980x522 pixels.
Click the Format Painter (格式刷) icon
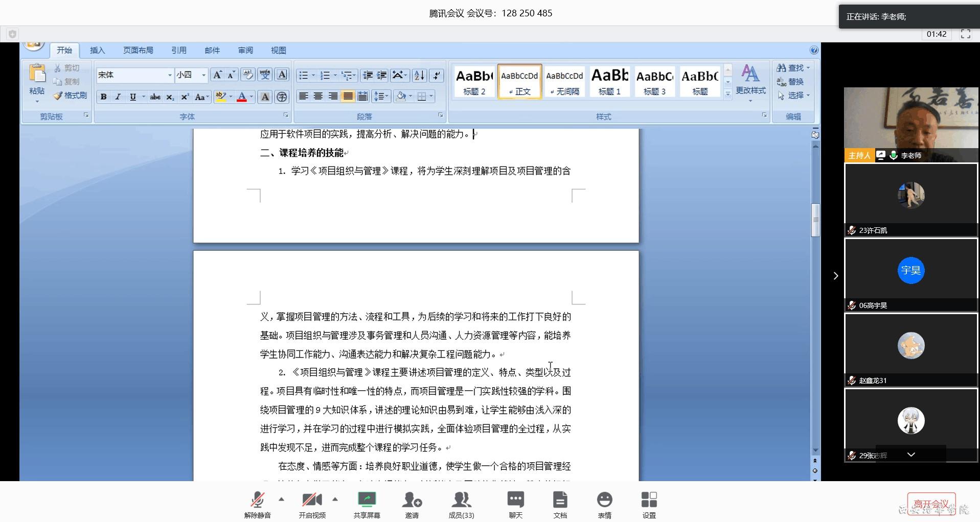(58, 96)
